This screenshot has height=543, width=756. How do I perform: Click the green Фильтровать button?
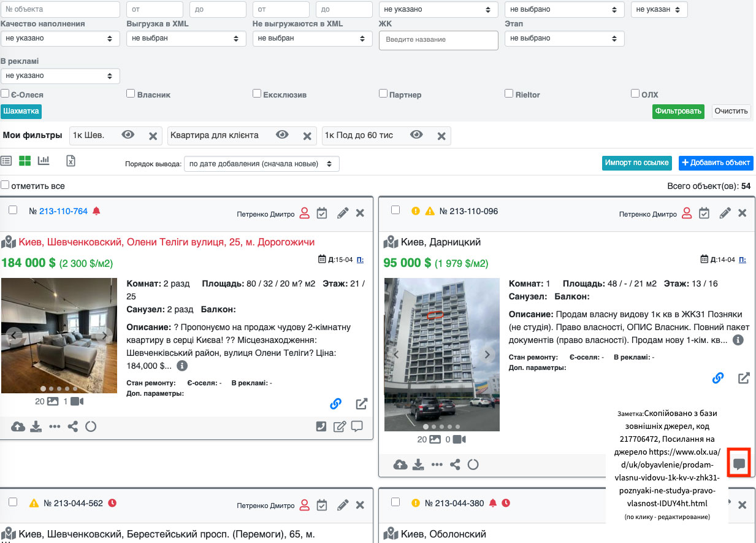(678, 111)
